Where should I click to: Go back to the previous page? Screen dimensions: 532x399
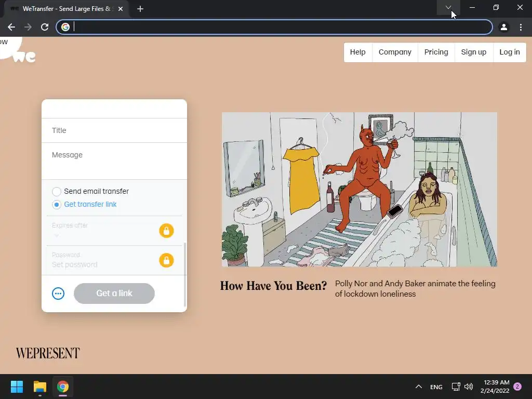click(11, 27)
